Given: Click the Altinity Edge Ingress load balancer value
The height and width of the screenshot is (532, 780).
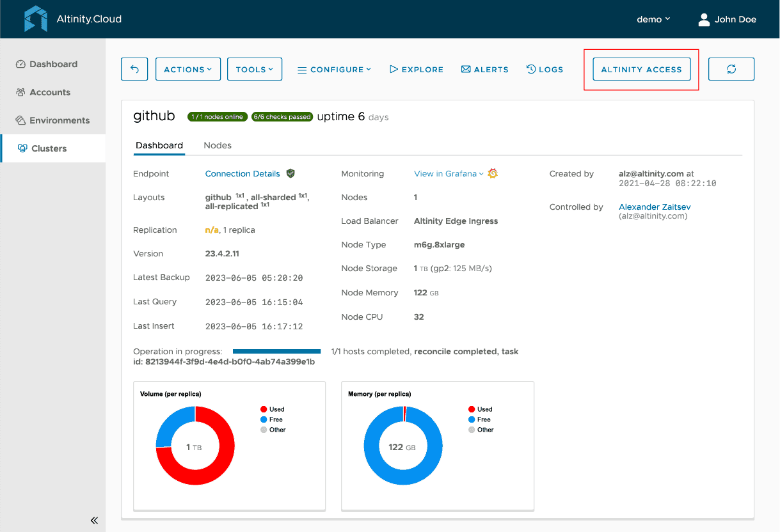Looking at the screenshot, I should (x=456, y=221).
